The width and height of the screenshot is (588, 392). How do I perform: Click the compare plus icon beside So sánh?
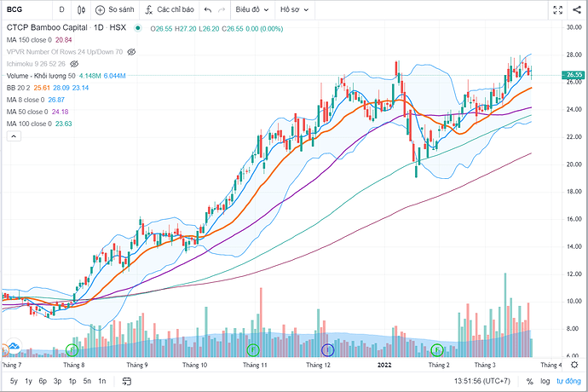(101, 10)
